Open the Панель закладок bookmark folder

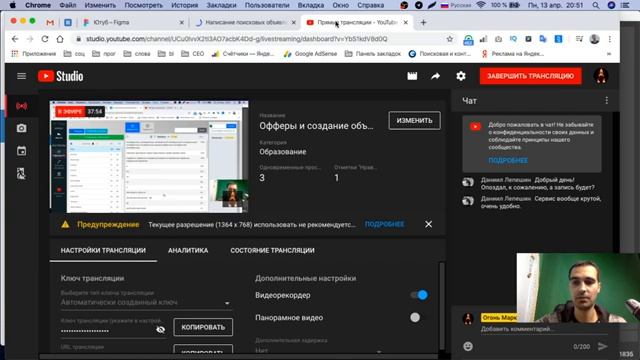coord(373,53)
